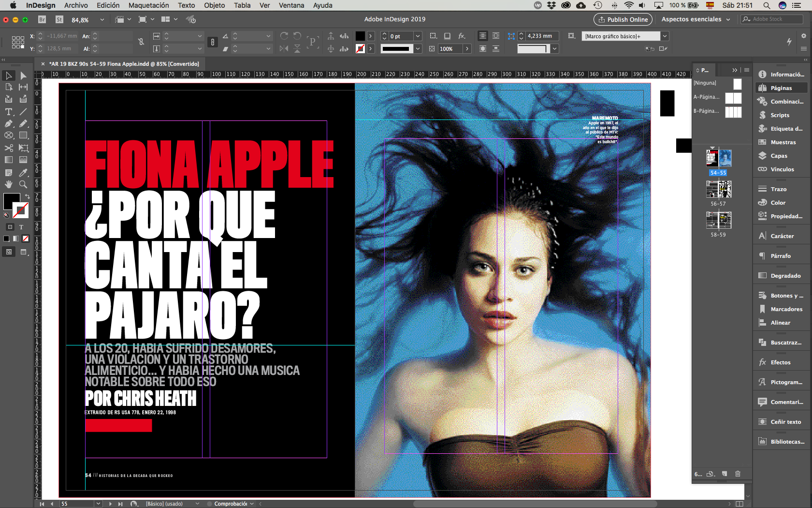
Task: Click the trash icon in Pages panel
Action: click(x=738, y=474)
